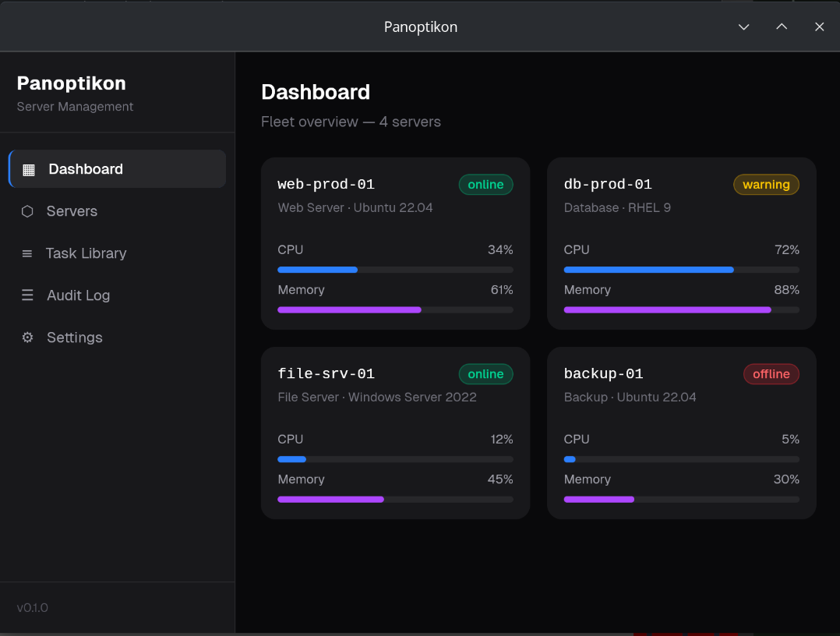Screen dimensions: 840x636
Task: Click the 5% CPU value
Action: click(x=790, y=440)
